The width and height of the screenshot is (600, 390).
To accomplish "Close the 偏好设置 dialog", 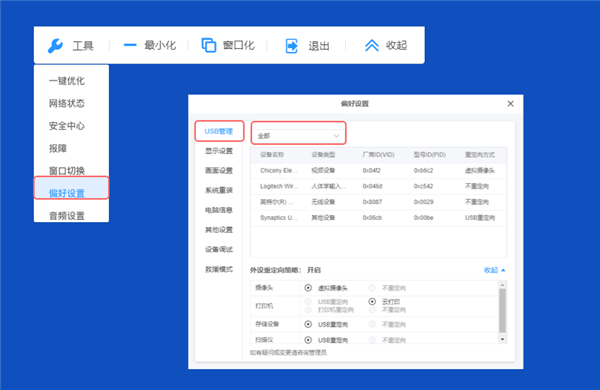I will tap(510, 104).
